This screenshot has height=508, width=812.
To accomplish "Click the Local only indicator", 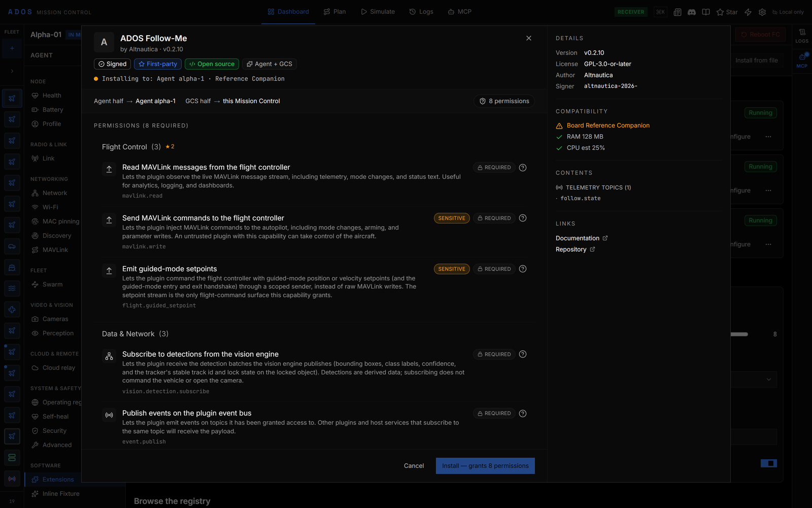I will pyautogui.click(x=788, y=12).
